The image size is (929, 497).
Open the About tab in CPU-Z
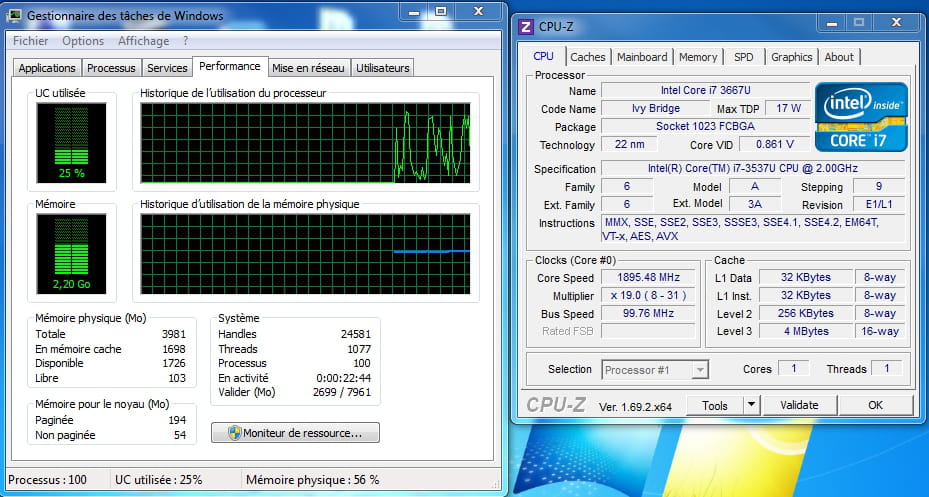click(x=839, y=57)
